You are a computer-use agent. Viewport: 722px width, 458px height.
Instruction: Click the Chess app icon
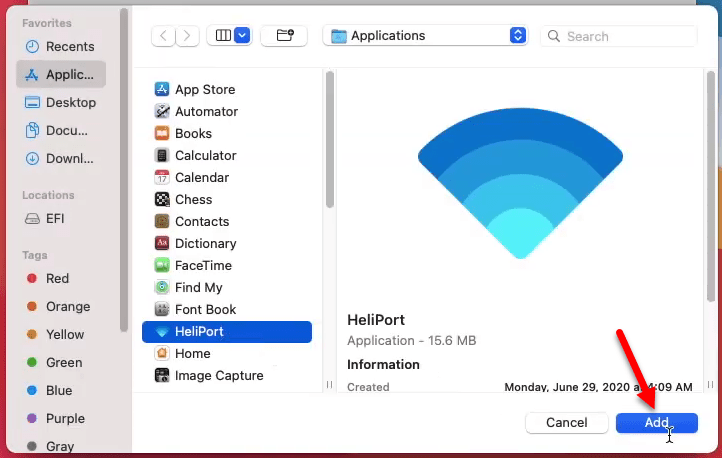(x=162, y=199)
